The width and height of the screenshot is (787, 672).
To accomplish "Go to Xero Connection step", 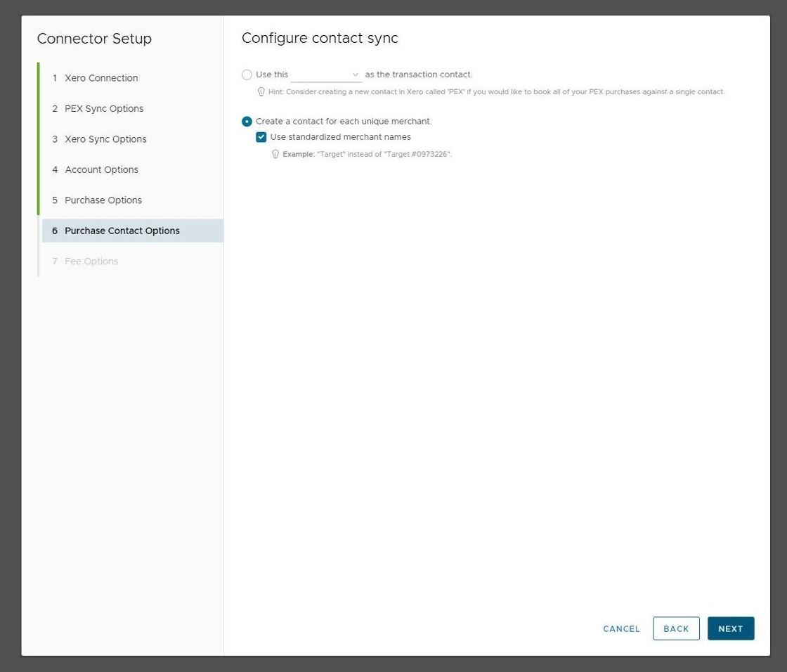I will point(101,78).
